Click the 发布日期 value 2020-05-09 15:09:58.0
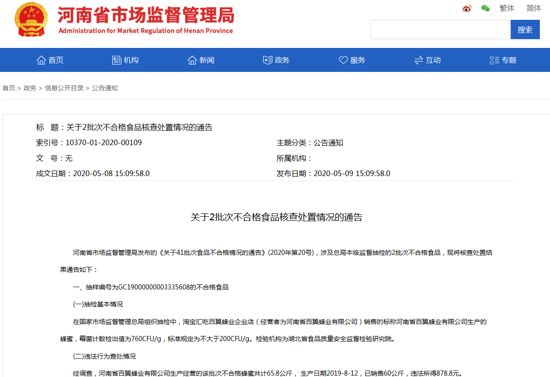550x377 pixels. 352,174
